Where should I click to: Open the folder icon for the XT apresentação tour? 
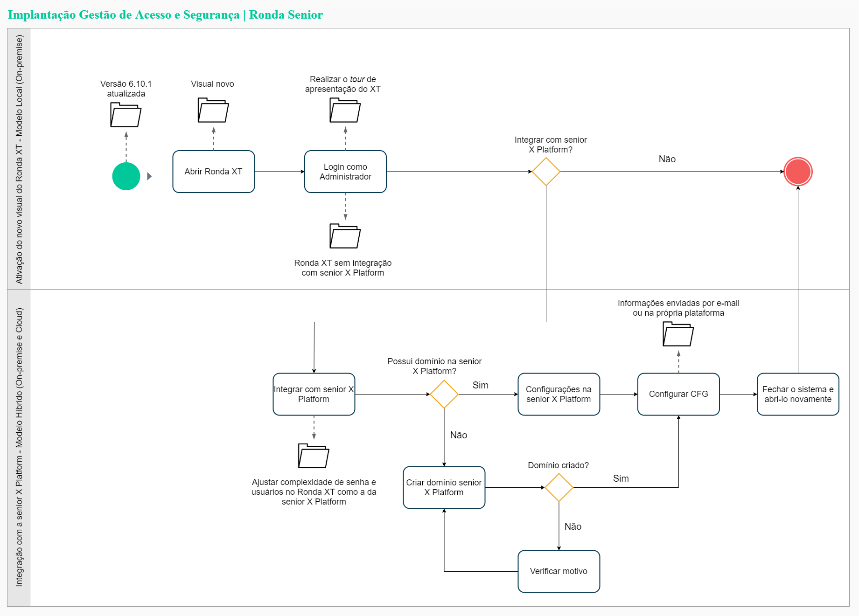[x=345, y=110]
